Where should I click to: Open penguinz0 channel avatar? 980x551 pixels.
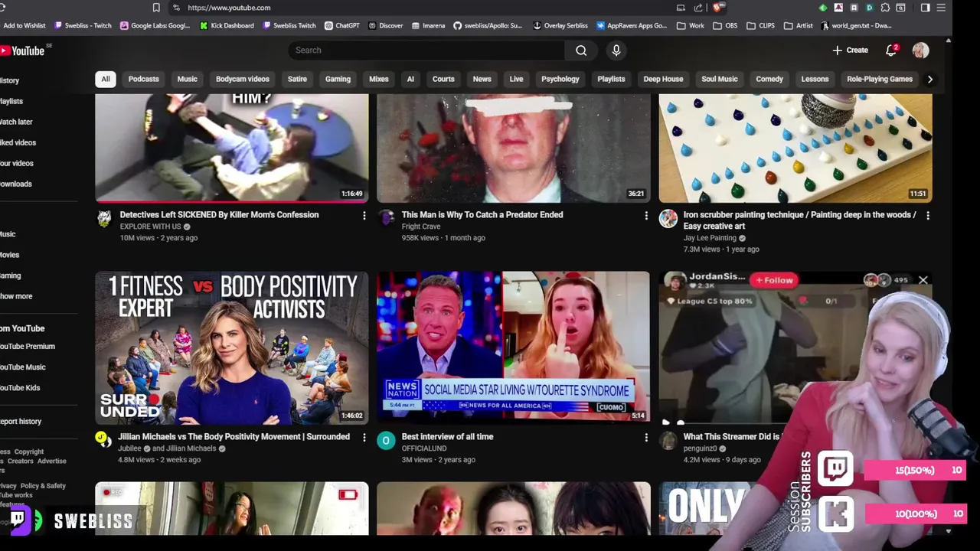[668, 440]
